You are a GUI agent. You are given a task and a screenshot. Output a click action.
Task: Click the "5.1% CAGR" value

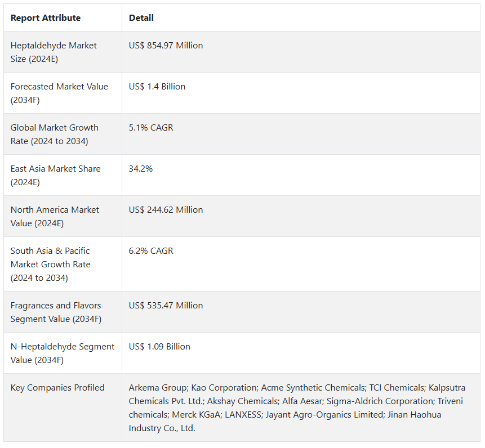tap(151, 128)
